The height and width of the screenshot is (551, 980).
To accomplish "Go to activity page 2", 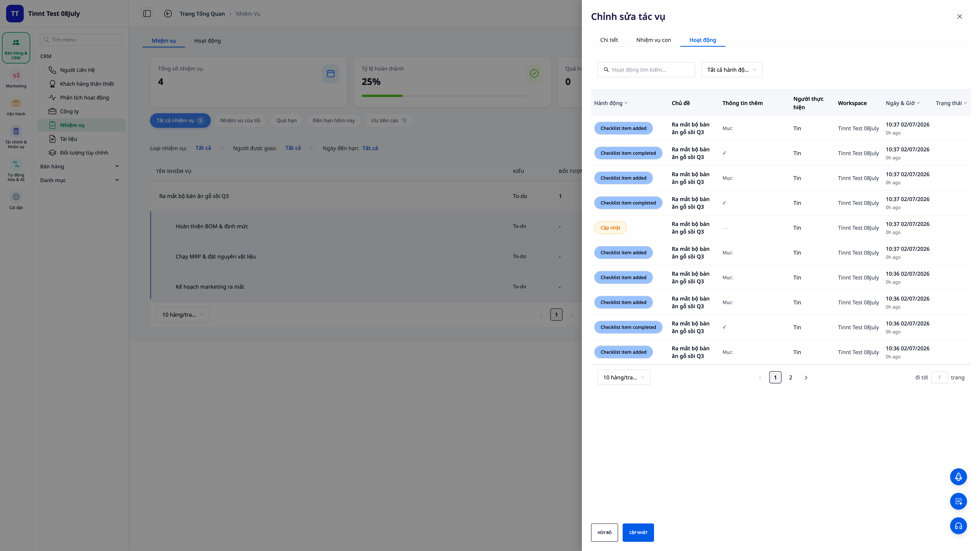I will click(x=791, y=378).
